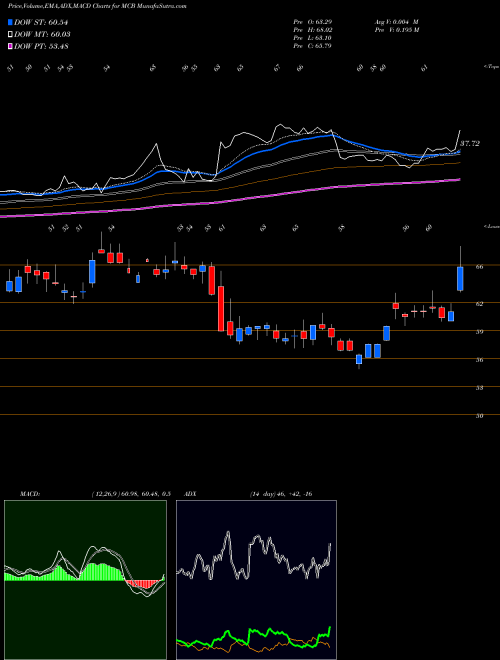Click the ADX (14 day) parameter values
The height and width of the screenshot is (660, 500).
tap(281, 494)
